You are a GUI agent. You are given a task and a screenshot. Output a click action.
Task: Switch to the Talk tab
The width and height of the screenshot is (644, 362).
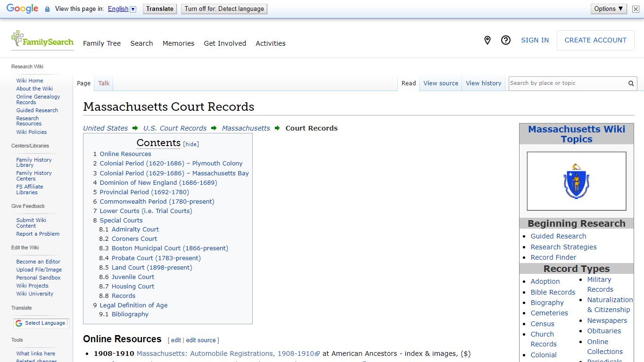pyautogui.click(x=104, y=83)
